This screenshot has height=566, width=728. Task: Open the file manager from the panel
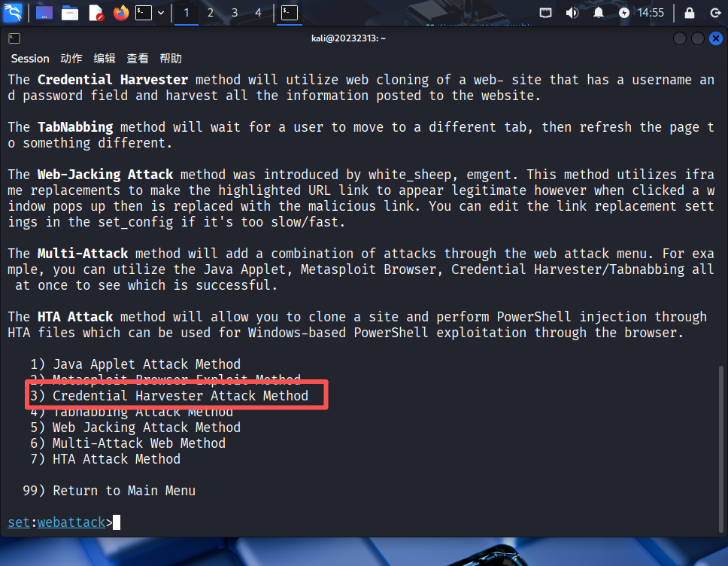(x=70, y=13)
